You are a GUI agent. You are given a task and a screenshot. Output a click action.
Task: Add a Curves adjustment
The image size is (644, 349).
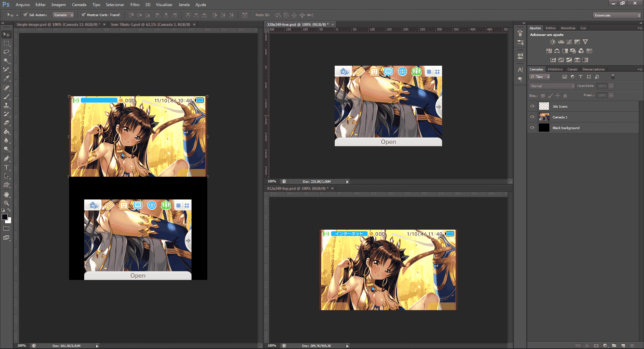click(569, 42)
